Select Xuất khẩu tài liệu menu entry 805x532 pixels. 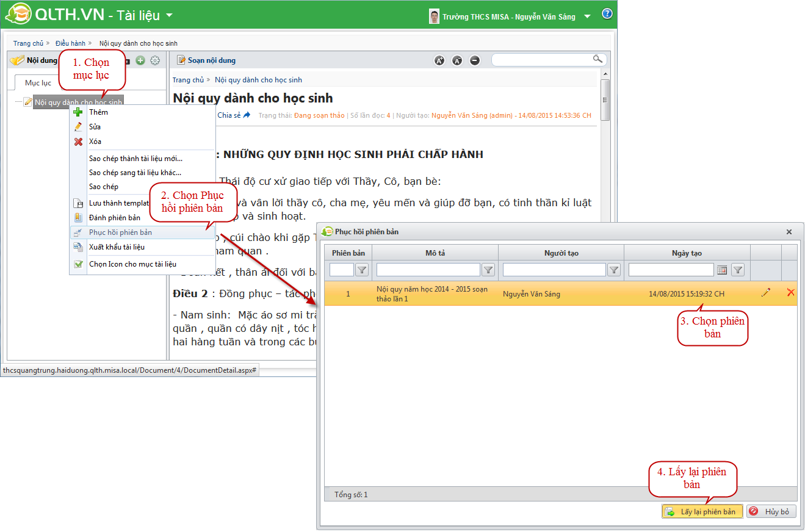[x=117, y=247]
